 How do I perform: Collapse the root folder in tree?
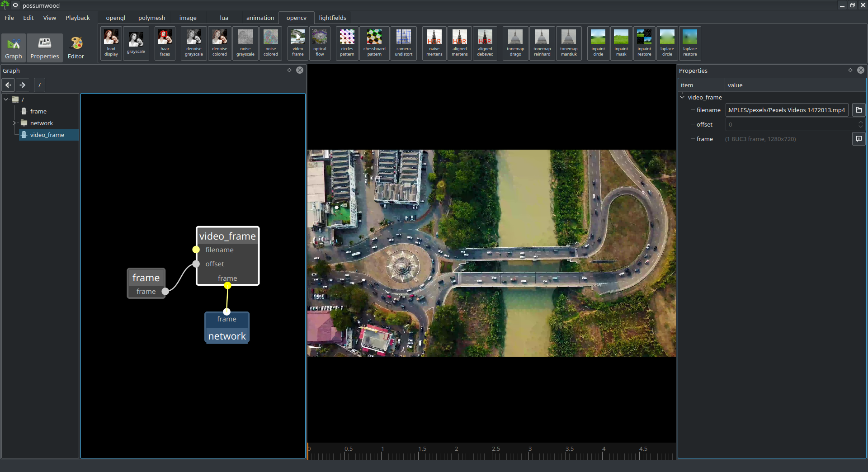pyautogui.click(x=6, y=99)
